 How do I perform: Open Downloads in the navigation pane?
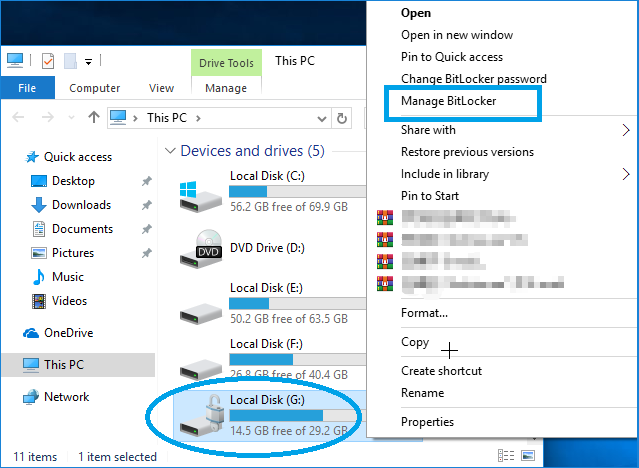[x=82, y=205]
